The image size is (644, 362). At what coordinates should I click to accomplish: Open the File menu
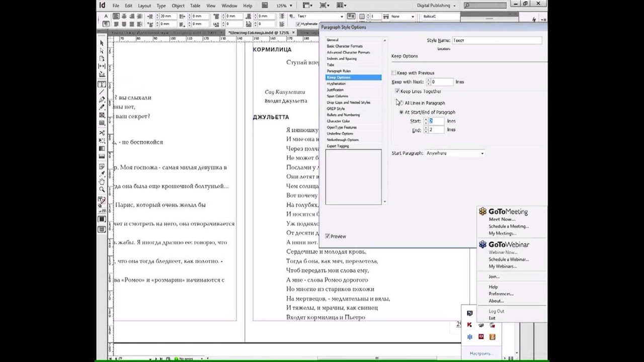point(116,6)
